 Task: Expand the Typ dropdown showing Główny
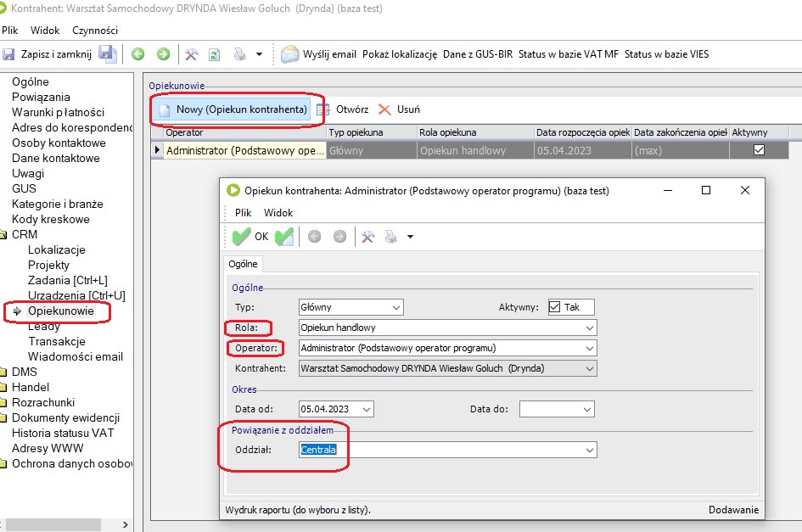click(x=395, y=307)
